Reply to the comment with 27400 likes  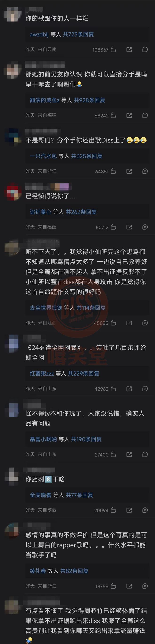tap(145, 454)
